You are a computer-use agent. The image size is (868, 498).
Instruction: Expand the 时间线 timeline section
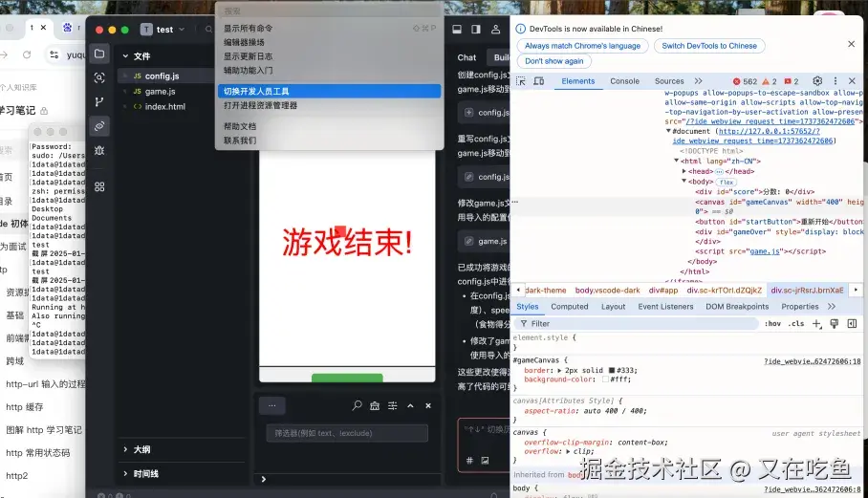[x=125, y=474]
